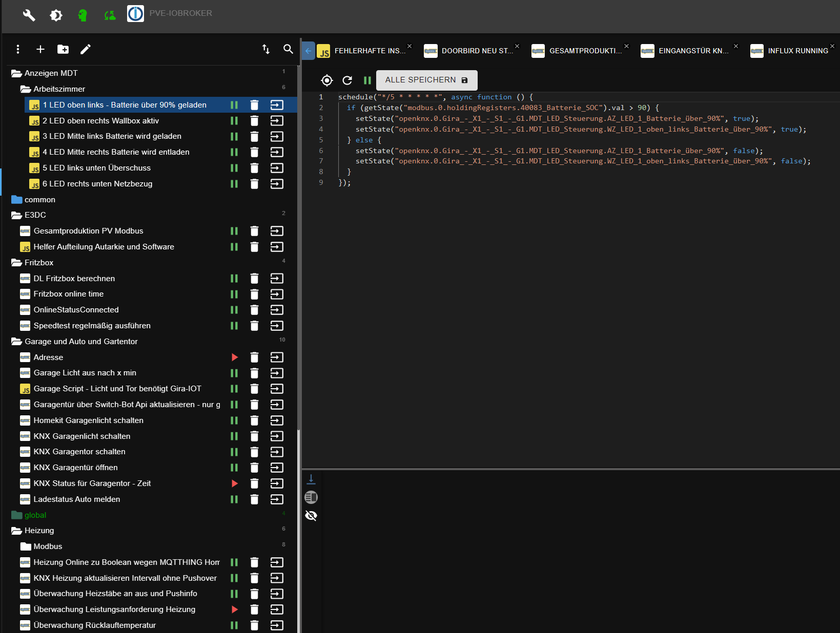Collapse the E3DC folder

point(16,215)
